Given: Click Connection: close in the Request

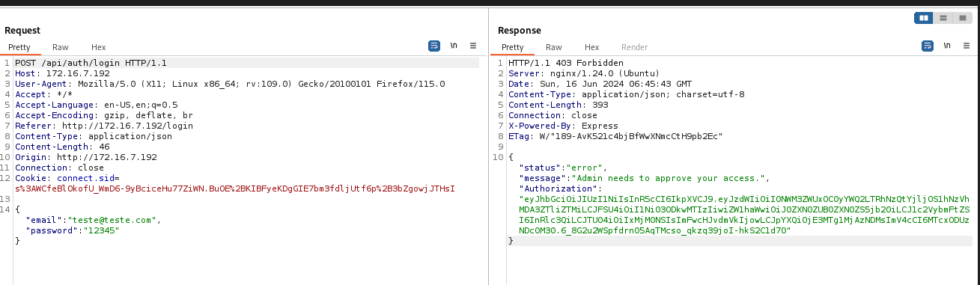Looking at the screenshot, I should [x=59, y=168].
